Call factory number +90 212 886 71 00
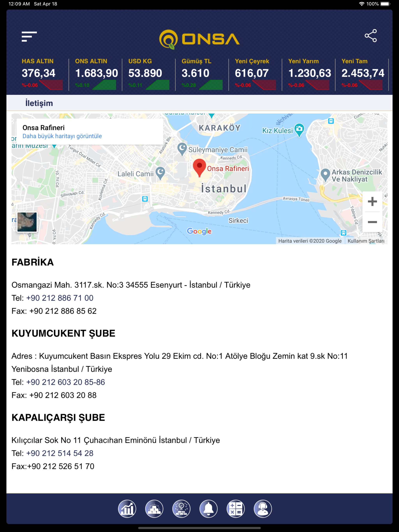Screen dimensions: 399x532 click(60, 298)
